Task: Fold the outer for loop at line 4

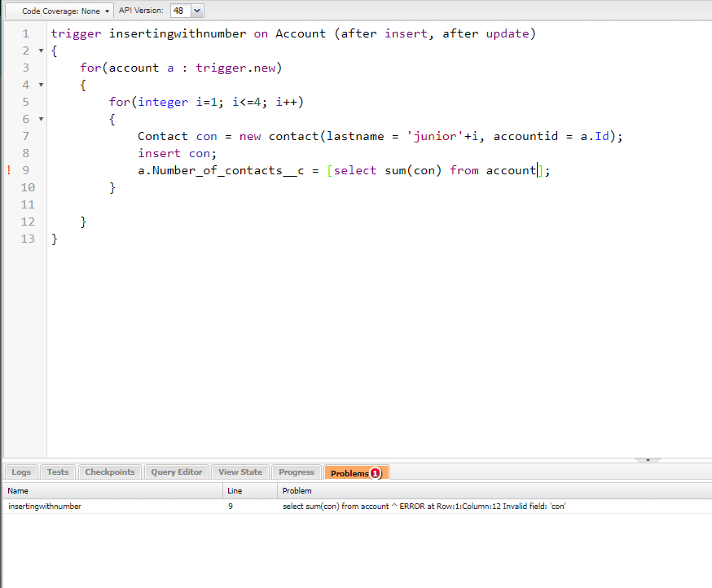Action: click(x=42, y=85)
